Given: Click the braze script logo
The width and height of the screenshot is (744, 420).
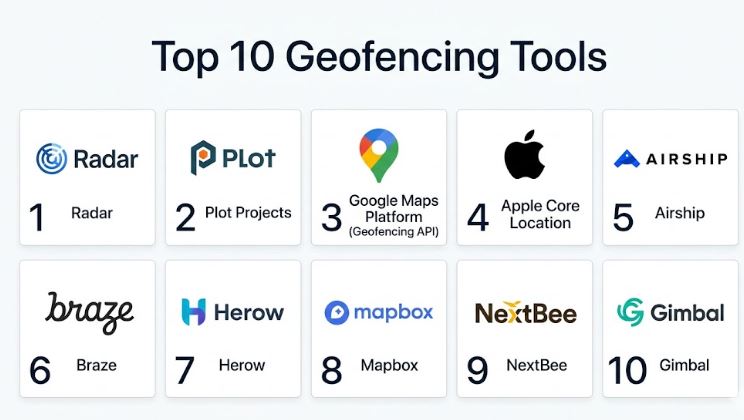Looking at the screenshot, I should 89,313.
